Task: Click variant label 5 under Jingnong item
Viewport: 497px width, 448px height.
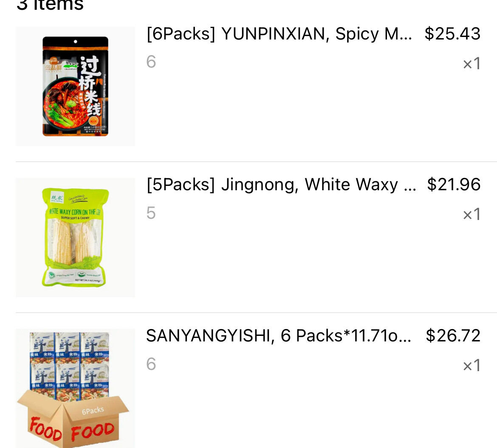Action: click(x=151, y=213)
